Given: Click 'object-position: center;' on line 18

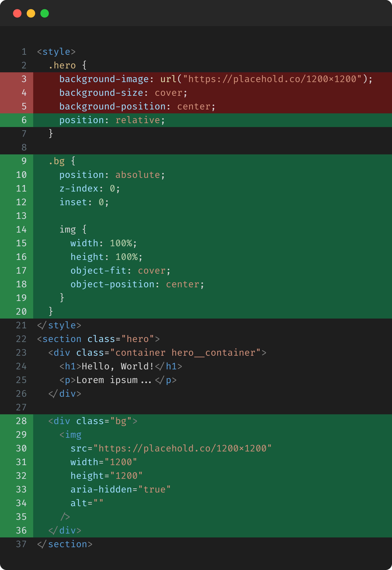Looking at the screenshot, I should click(137, 284).
